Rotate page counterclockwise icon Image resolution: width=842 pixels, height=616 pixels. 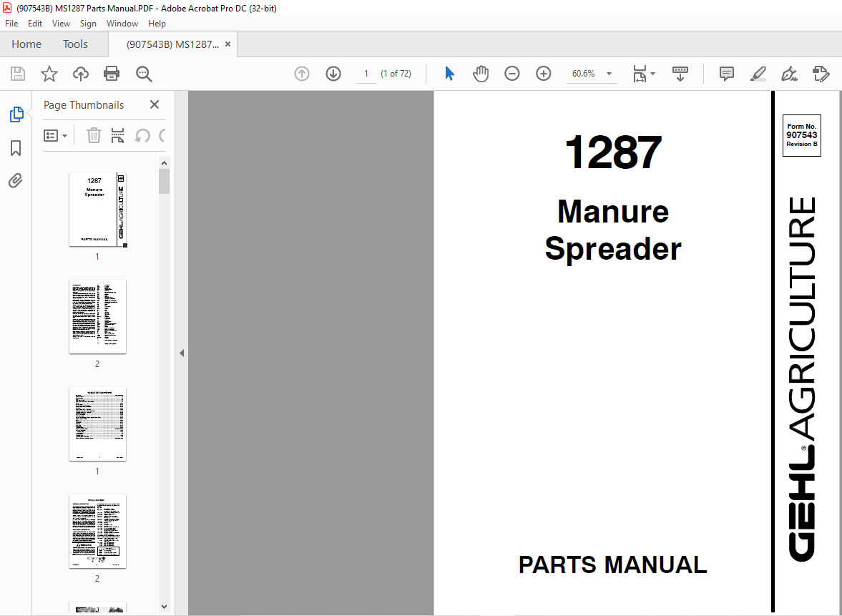click(142, 135)
